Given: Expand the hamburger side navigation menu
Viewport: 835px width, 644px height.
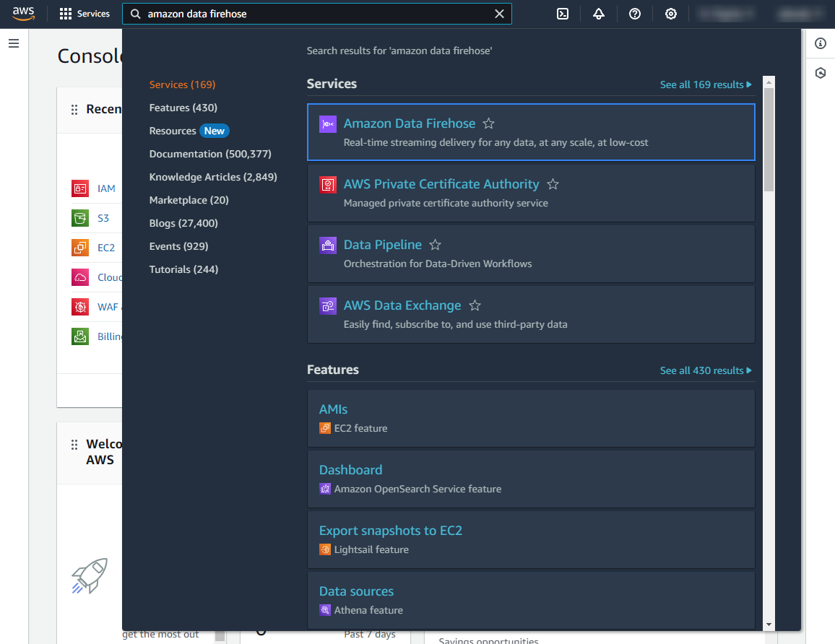Looking at the screenshot, I should (14, 43).
